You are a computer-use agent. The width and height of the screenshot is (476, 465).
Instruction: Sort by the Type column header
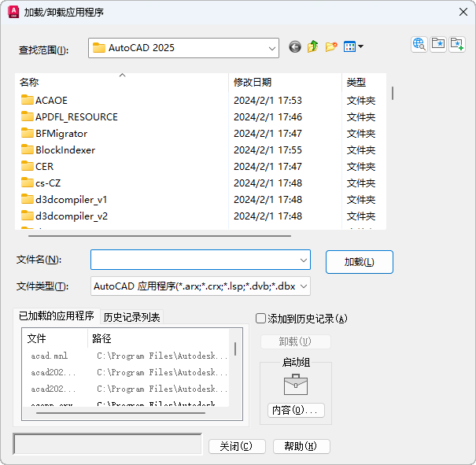pos(364,82)
